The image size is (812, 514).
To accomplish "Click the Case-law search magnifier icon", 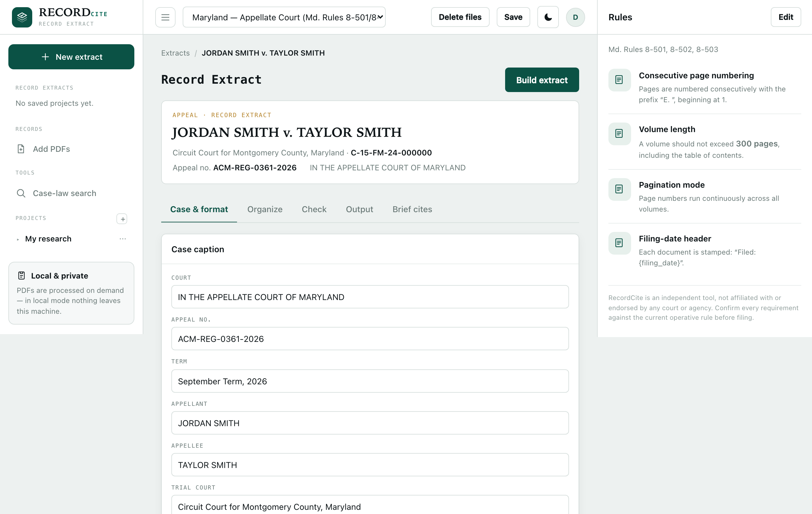I will [21, 193].
